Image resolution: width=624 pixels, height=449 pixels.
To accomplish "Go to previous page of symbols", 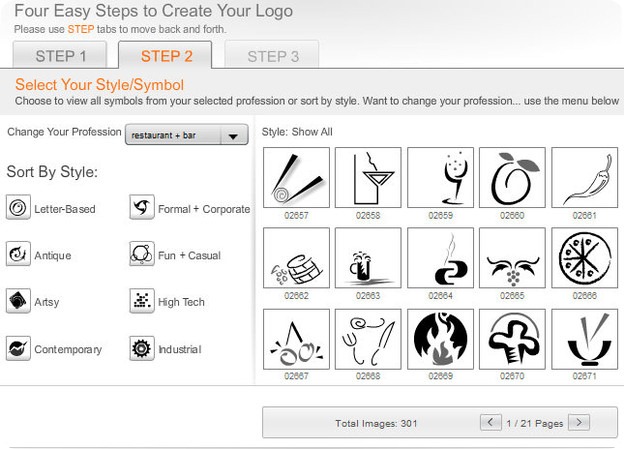I will click(x=490, y=423).
